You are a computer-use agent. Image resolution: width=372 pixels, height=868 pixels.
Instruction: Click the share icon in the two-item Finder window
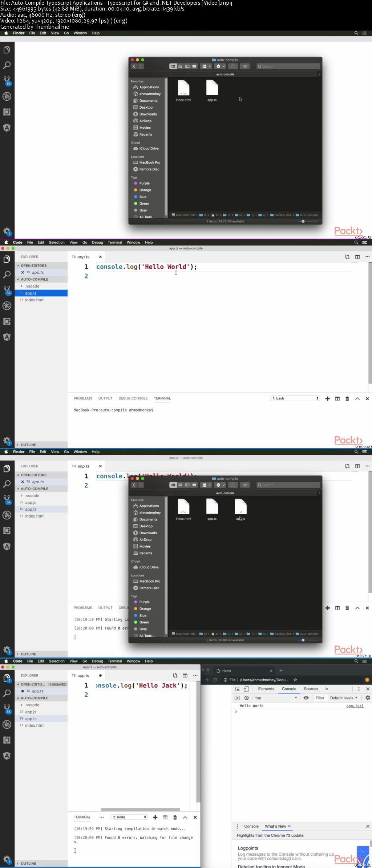point(233,66)
